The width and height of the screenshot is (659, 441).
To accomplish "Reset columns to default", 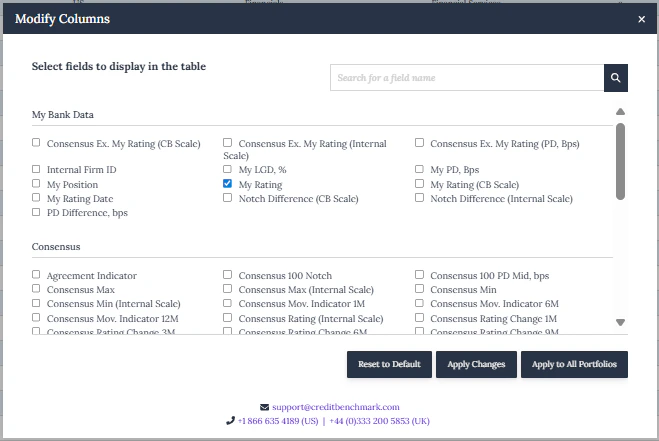I will 389,364.
